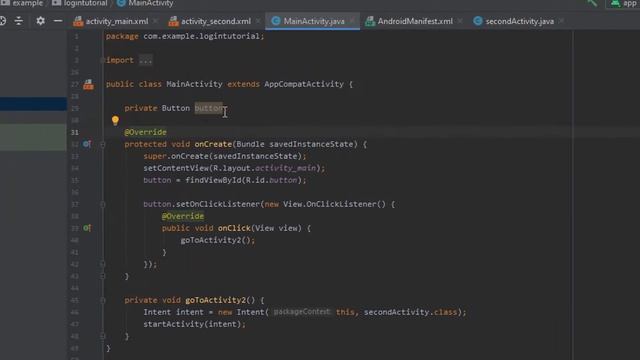The width and height of the screenshot is (640, 360).
Task: Click secondActivity.class in Intent constructor
Action: [411, 312]
